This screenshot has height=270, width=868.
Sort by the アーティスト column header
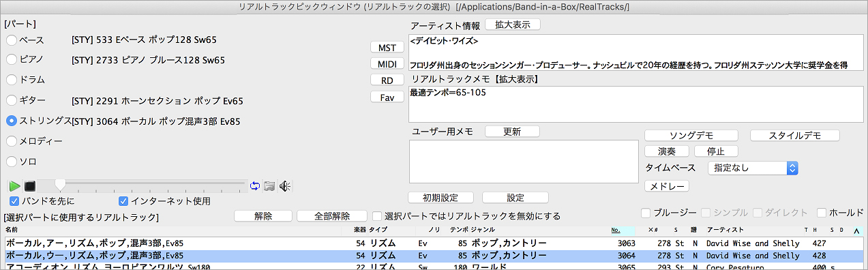tap(725, 230)
